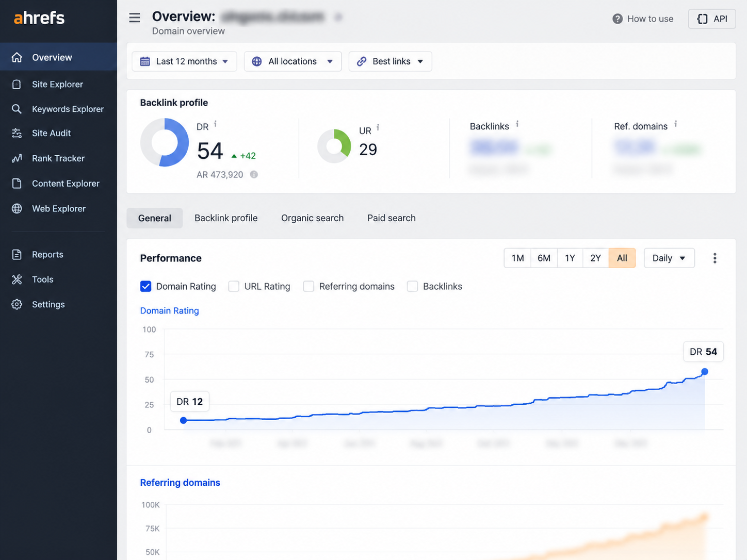Screen dimensions: 747x560
Task: Click the green UR donut chart
Action: 334,146
